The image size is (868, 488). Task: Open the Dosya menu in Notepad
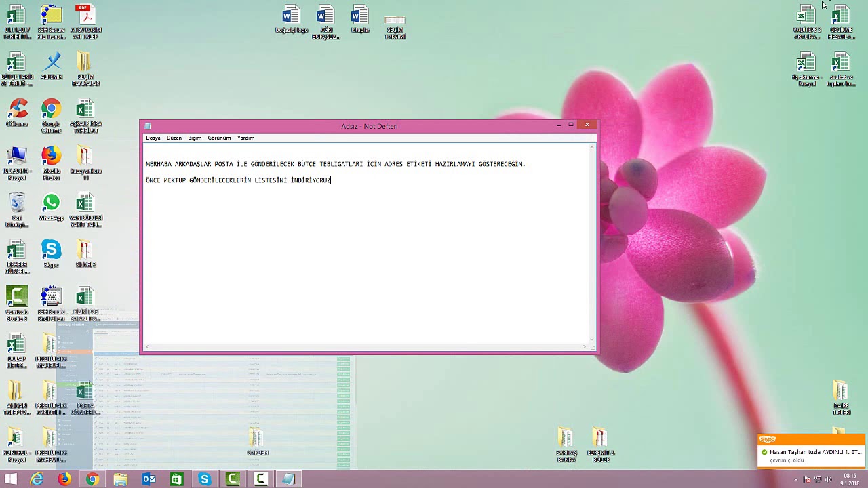(153, 138)
